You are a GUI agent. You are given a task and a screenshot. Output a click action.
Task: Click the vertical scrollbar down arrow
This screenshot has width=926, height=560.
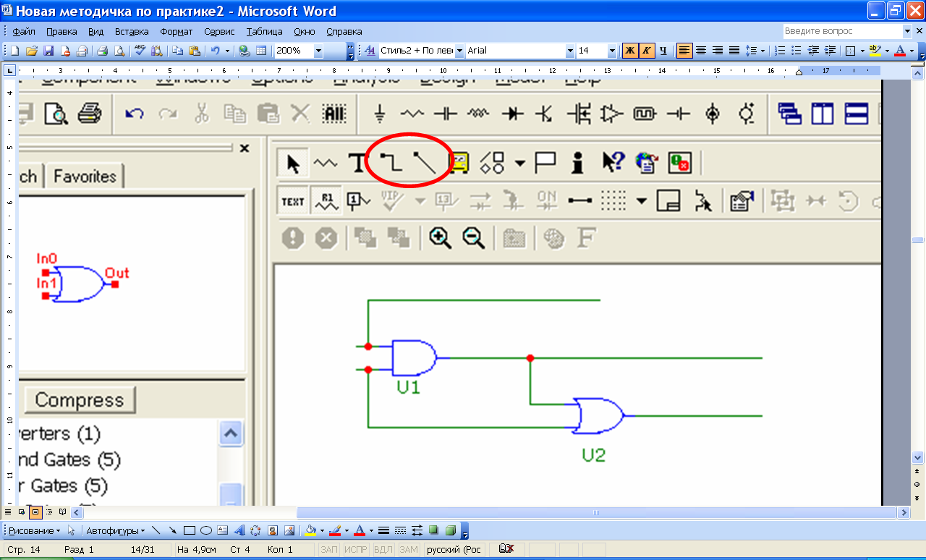click(918, 457)
